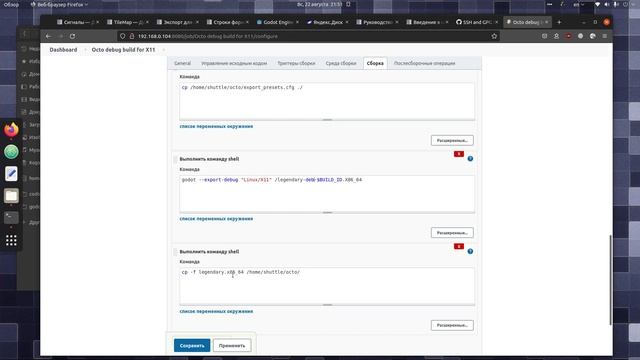This screenshot has width=640, height=360.
Task: Click into cp export_presets.cfg command field
Action: [327, 101]
